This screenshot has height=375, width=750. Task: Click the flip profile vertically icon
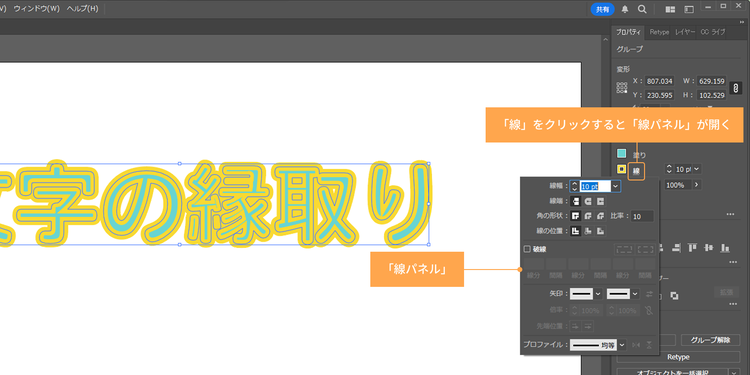[x=649, y=345]
